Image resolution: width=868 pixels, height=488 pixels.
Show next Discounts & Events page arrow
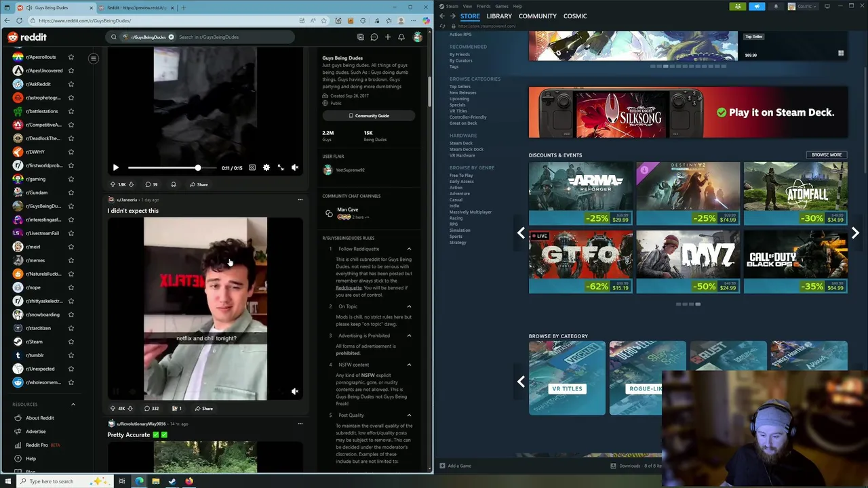[855, 233]
